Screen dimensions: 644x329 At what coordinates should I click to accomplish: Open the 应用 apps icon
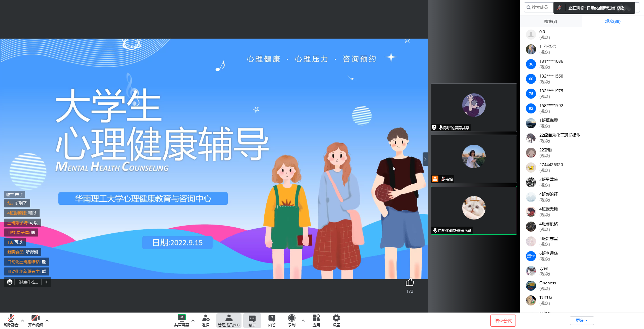[316, 320]
